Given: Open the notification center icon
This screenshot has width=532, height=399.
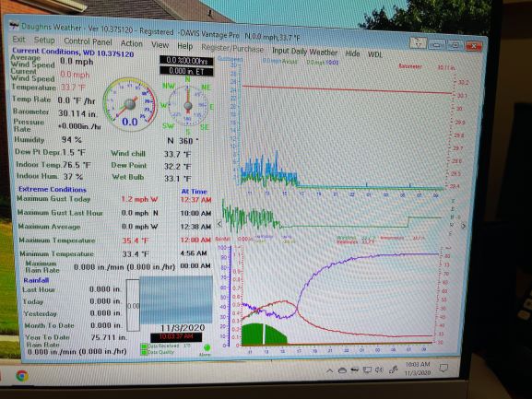Looking at the screenshot, I should 443,368.
